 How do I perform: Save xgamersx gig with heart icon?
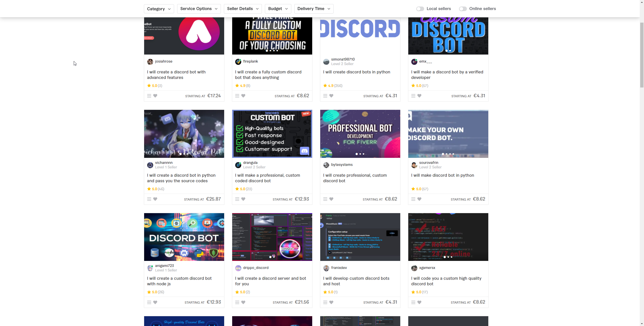tap(419, 302)
